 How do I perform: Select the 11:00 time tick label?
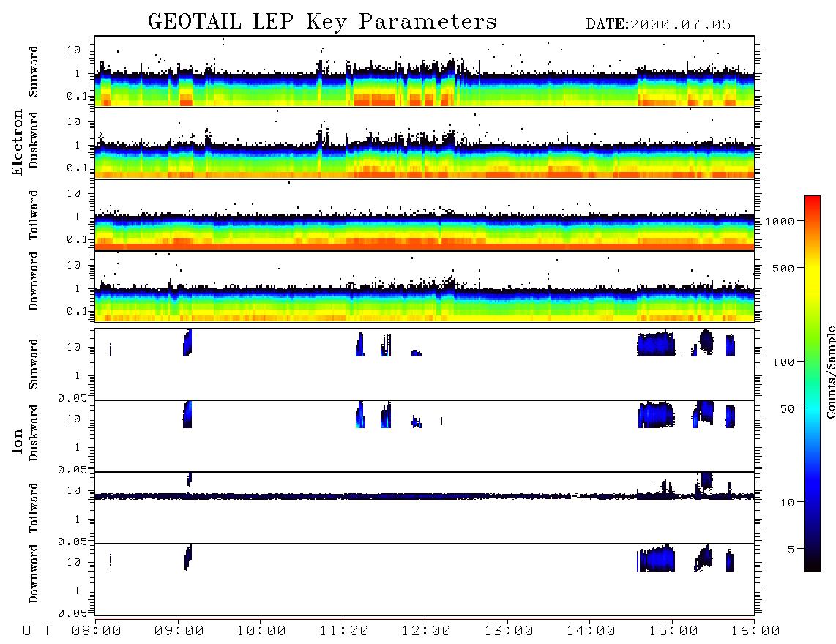tap(344, 631)
